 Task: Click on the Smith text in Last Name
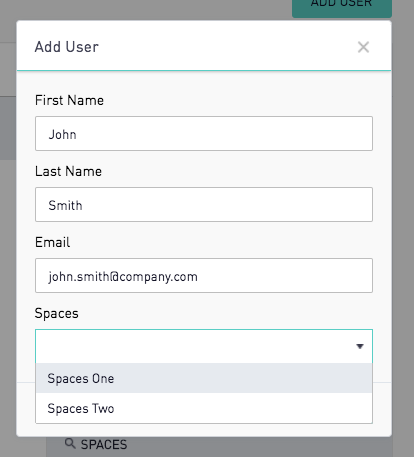coord(65,205)
